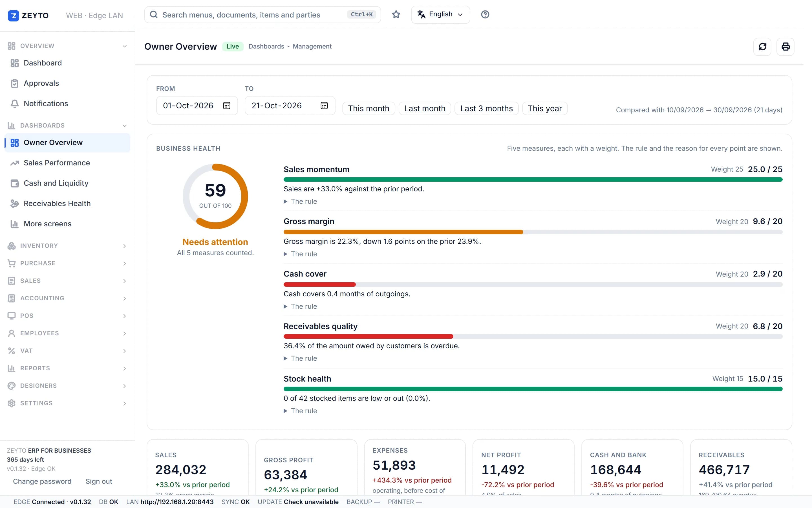Open the FROM date calendar icon

click(227, 106)
